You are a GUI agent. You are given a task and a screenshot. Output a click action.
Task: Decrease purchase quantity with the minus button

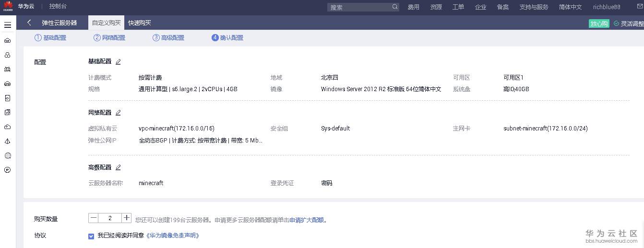click(94, 218)
